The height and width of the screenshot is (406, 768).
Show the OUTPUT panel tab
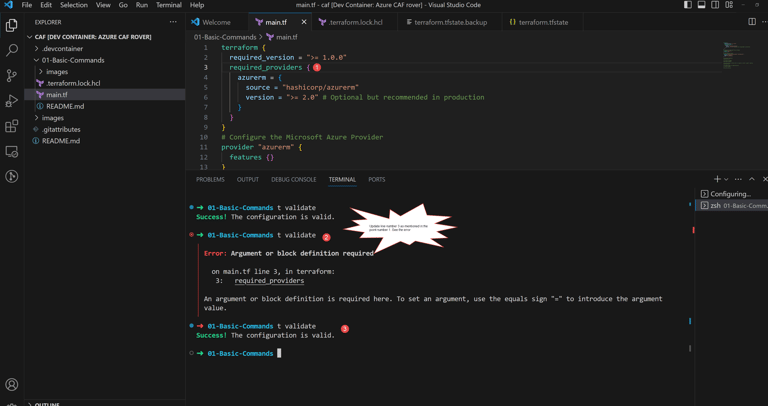[248, 180]
